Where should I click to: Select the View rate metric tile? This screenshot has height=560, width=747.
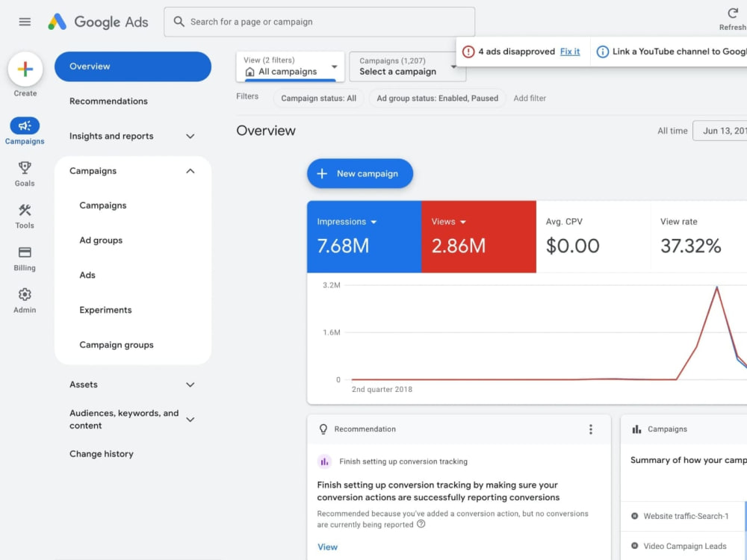pyautogui.click(x=699, y=237)
